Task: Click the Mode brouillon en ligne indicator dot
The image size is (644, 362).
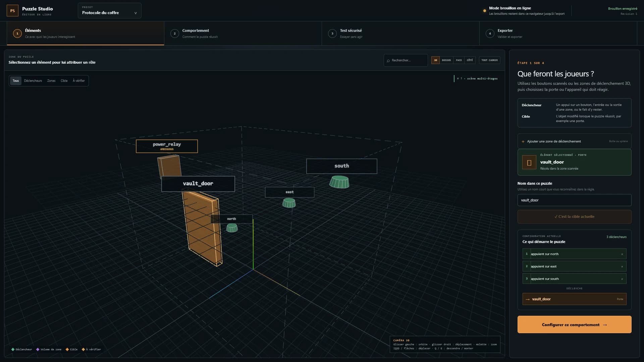Action: (x=484, y=11)
